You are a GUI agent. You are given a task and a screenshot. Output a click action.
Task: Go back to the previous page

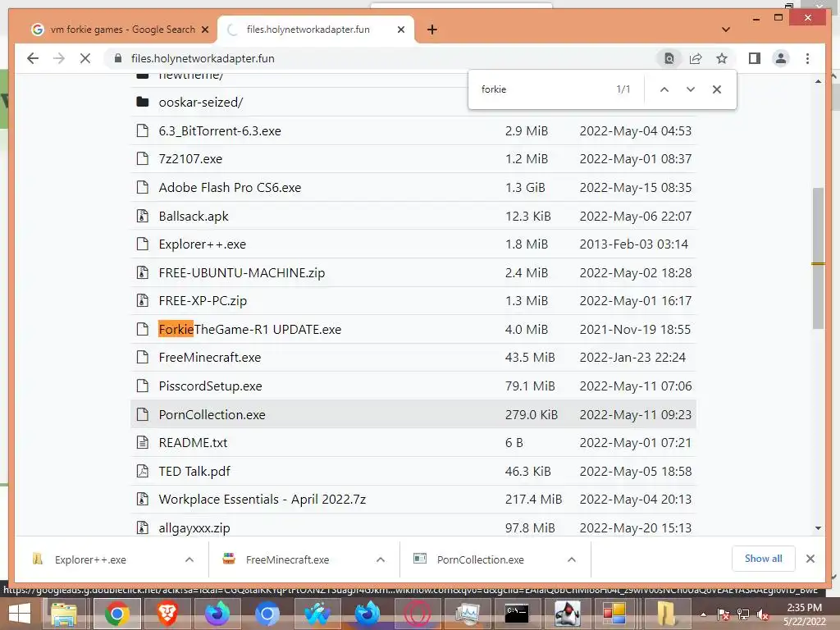coord(33,58)
